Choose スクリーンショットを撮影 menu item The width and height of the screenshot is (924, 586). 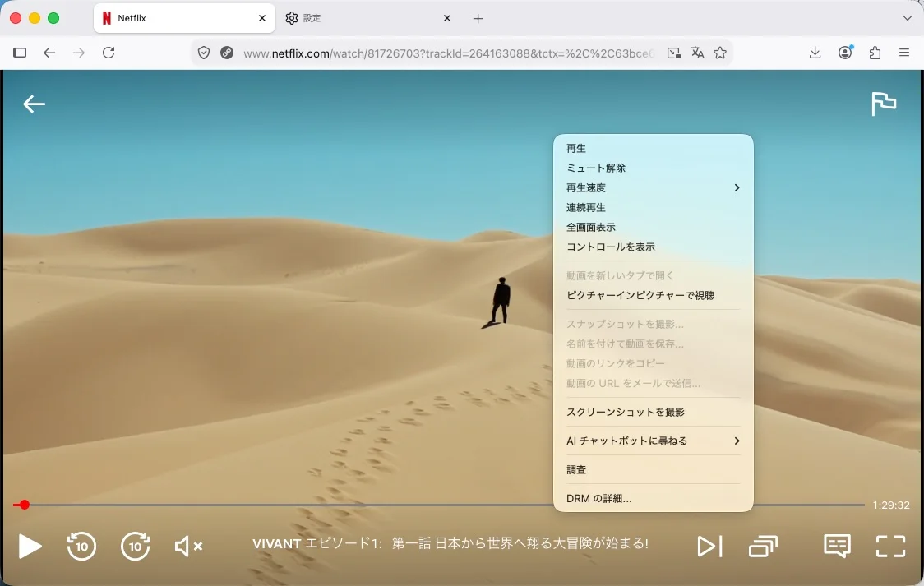[653, 412]
